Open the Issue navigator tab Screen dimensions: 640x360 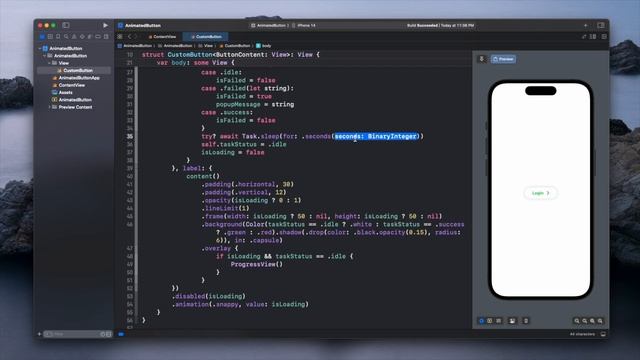[x=74, y=37]
